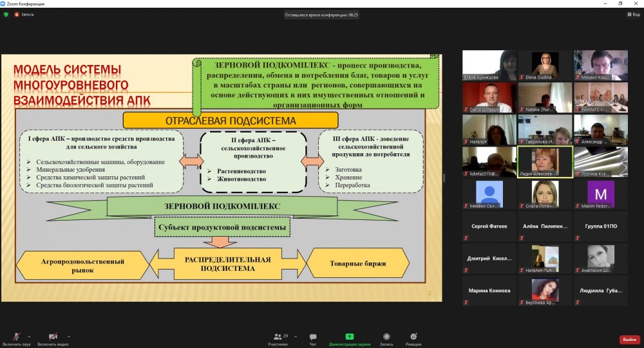Select Elena Dudina's video thumbnail
The height and width of the screenshot is (348, 644).
[x=545, y=65]
